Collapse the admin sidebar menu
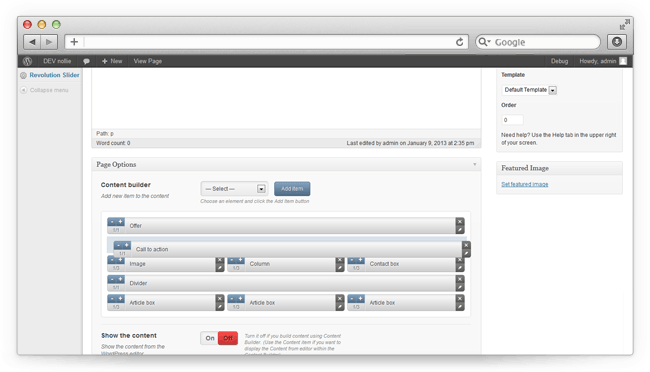650x372 pixels. 44,90
